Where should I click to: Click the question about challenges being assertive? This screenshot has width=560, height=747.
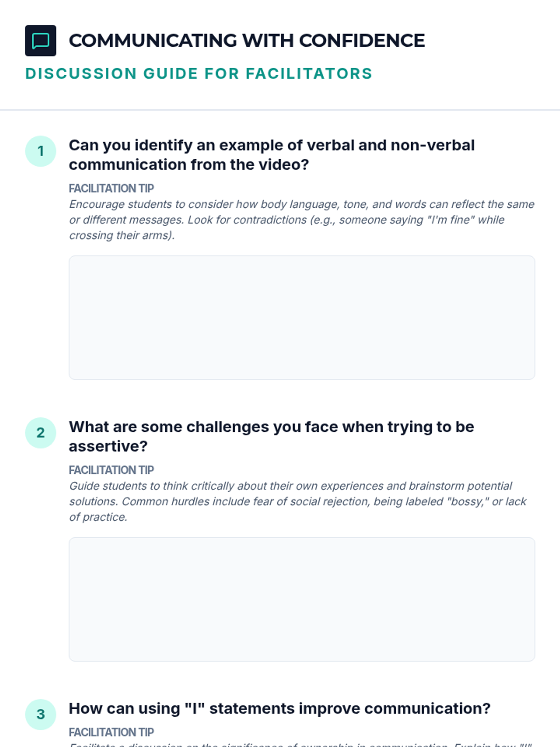(x=272, y=437)
